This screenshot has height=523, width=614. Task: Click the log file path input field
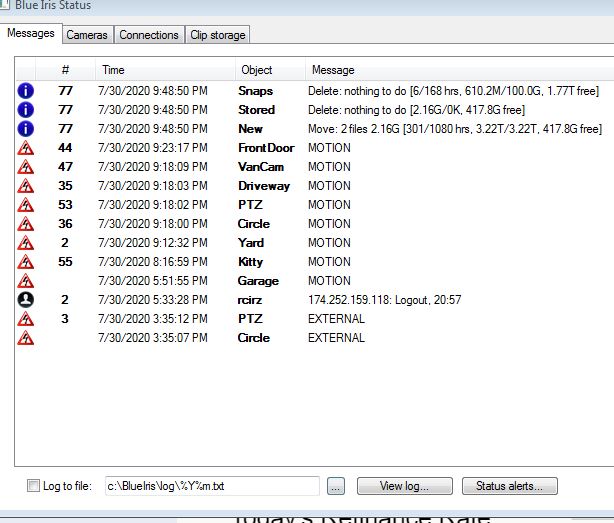(212, 486)
